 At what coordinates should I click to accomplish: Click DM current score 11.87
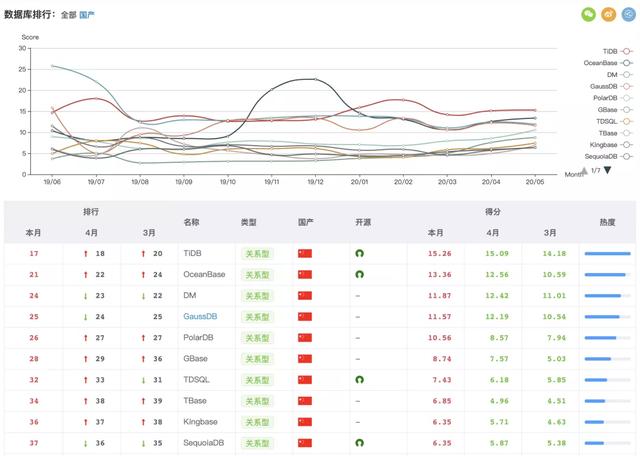click(440, 296)
